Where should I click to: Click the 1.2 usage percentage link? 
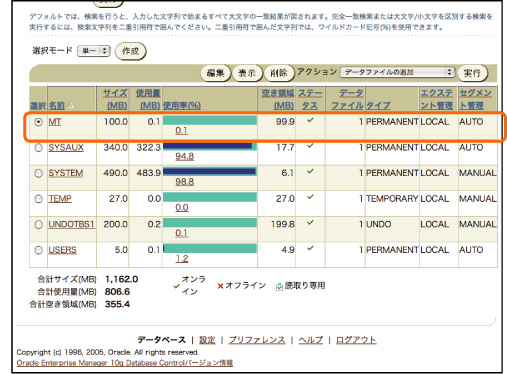coord(182,259)
